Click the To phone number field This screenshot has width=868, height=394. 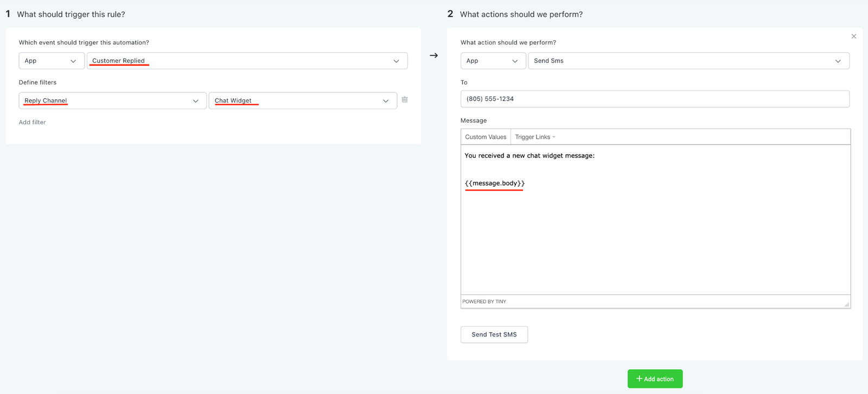pyautogui.click(x=654, y=99)
